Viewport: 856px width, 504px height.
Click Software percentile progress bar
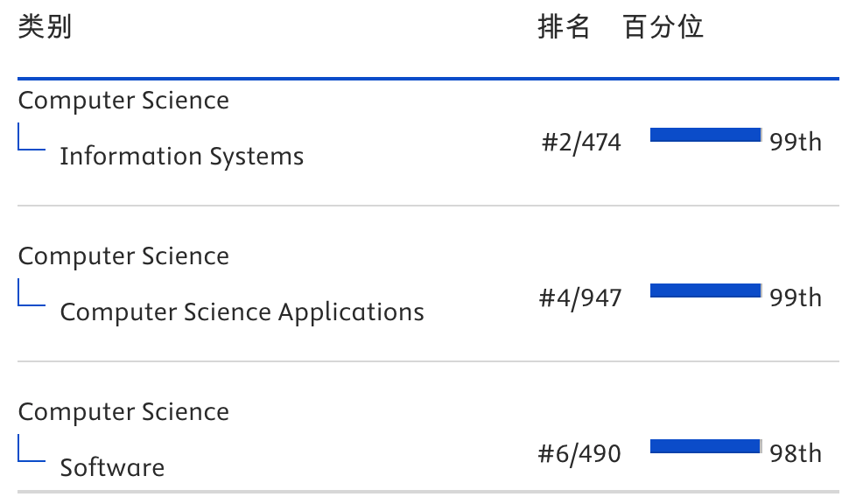point(705,446)
